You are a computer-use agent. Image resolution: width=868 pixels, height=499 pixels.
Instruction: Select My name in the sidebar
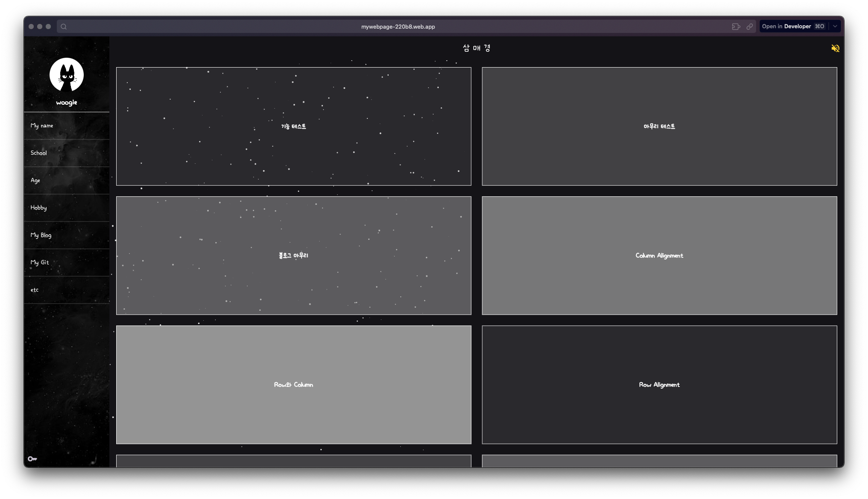[42, 126]
